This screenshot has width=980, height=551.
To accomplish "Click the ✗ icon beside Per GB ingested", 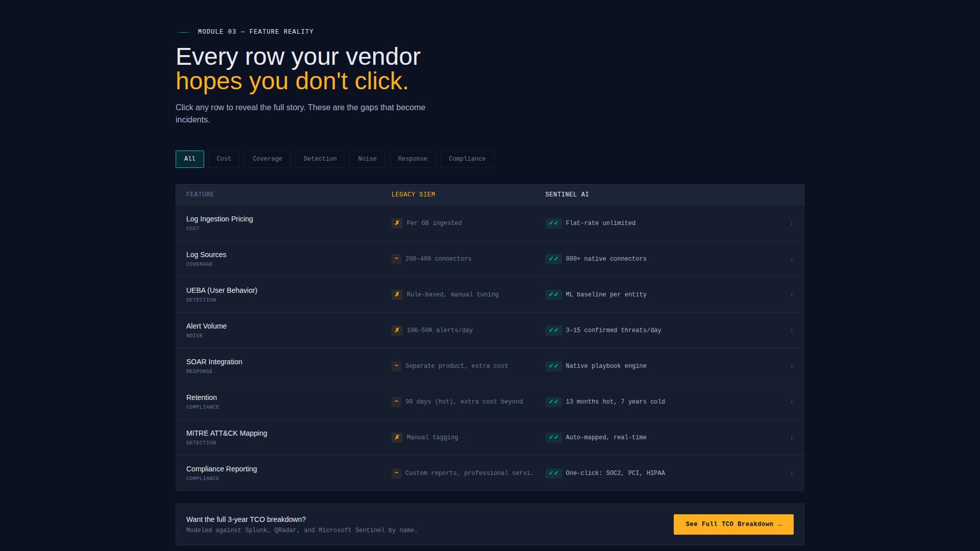I will (x=397, y=223).
